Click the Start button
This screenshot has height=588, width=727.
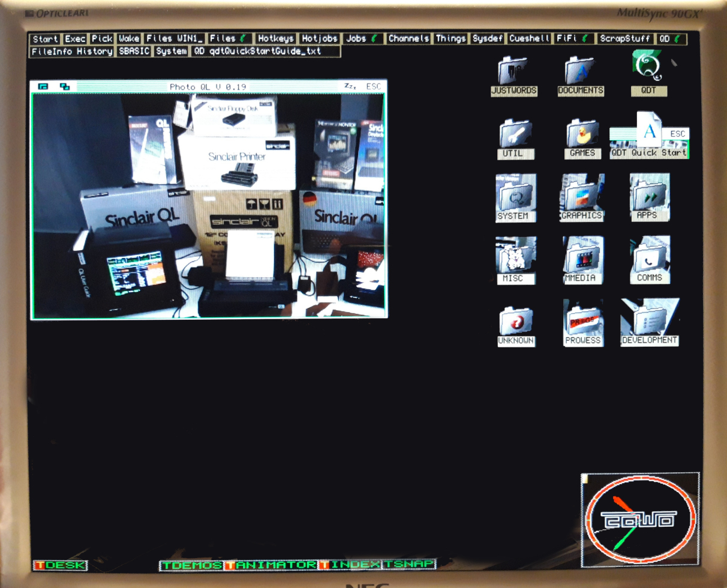pyautogui.click(x=46, y=38)
